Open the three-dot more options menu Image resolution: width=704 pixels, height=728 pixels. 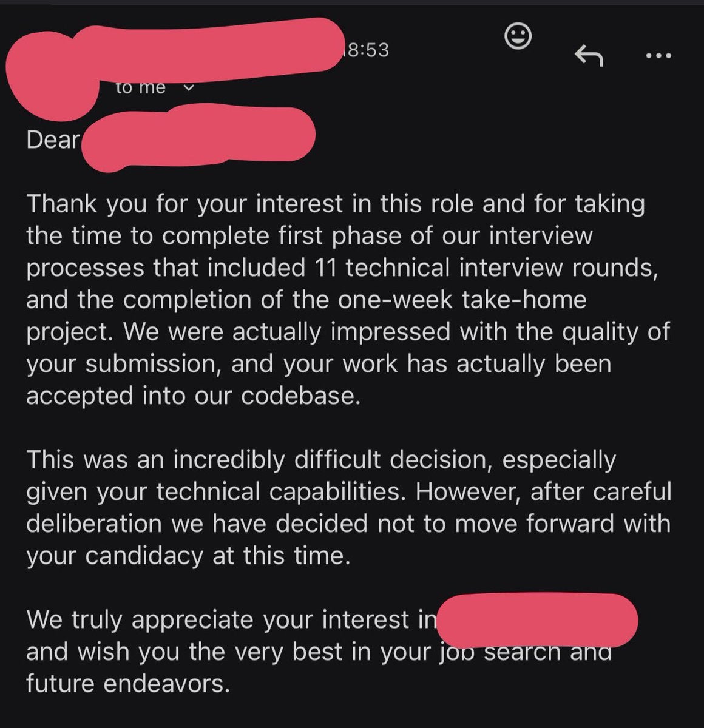tap(658, 56)
